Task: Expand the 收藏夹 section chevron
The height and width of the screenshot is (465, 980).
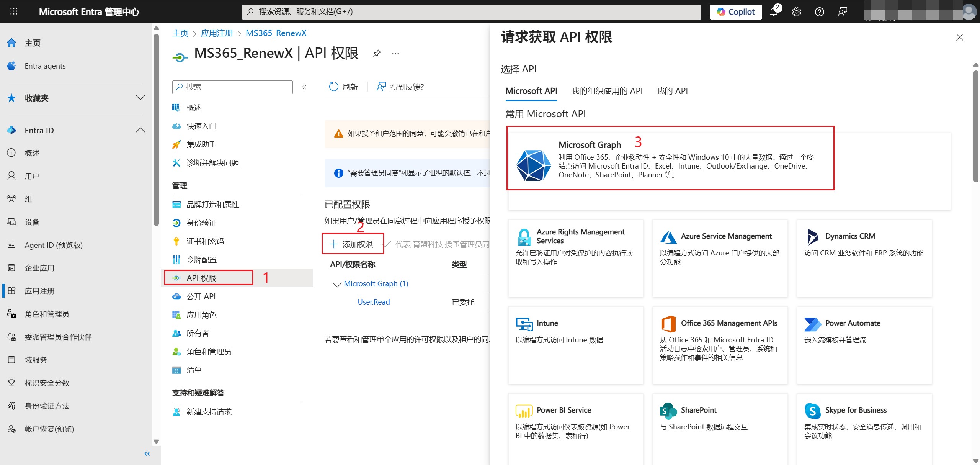Action: pos(140,98)
